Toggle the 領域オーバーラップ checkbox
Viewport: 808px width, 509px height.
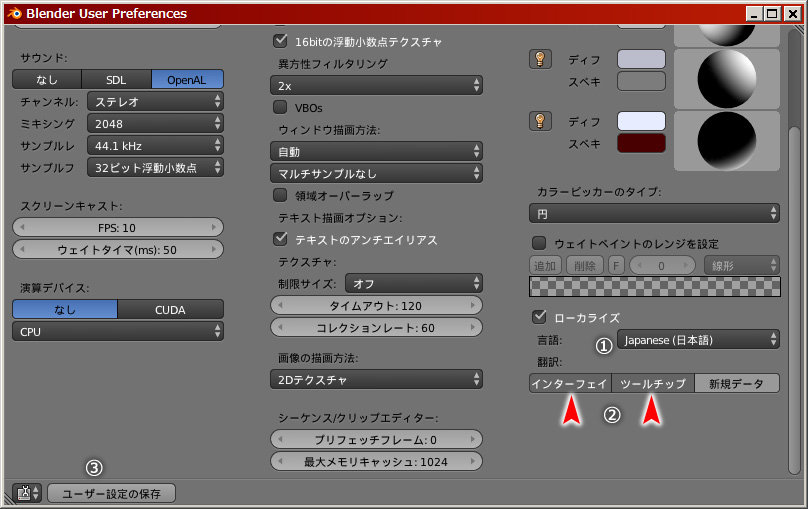pos(280,195)
